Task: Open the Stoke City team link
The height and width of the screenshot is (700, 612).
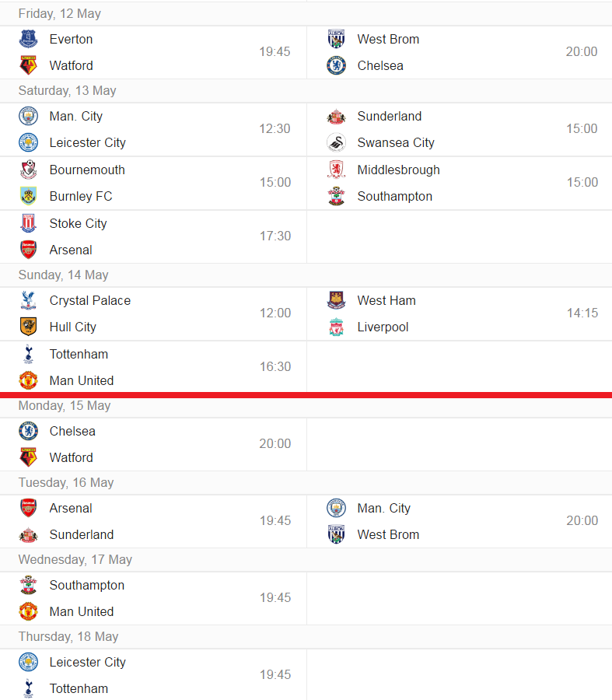Action: (78, 223)
